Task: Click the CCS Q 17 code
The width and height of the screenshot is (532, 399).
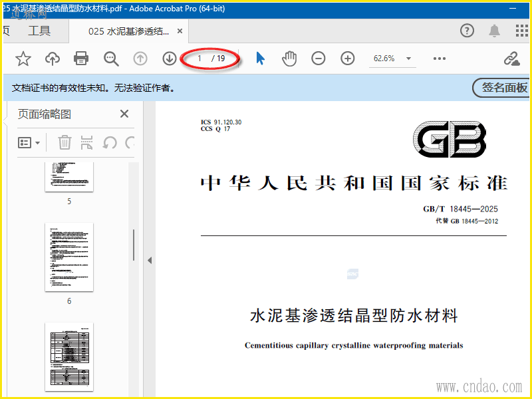Action: (215, 129)
